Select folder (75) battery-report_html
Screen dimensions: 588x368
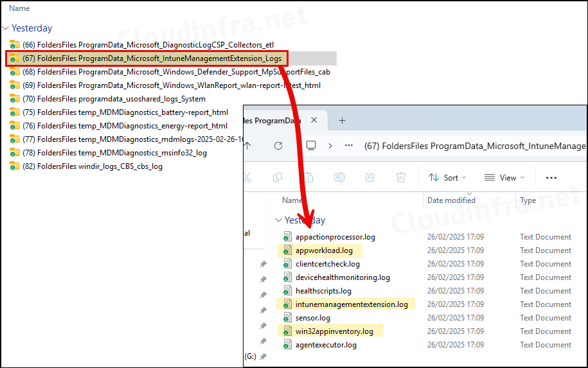125,112
